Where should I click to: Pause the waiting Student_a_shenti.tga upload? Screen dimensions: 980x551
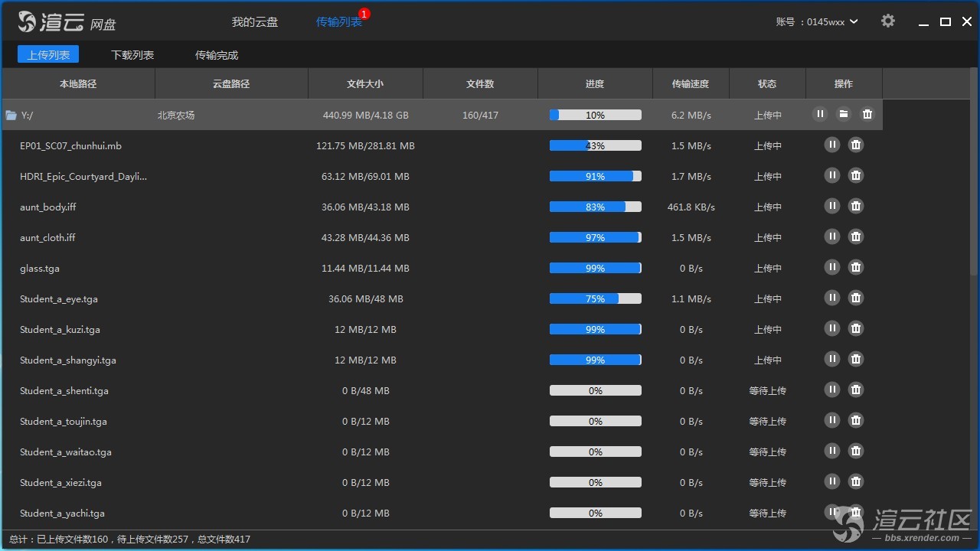[831, 390]
